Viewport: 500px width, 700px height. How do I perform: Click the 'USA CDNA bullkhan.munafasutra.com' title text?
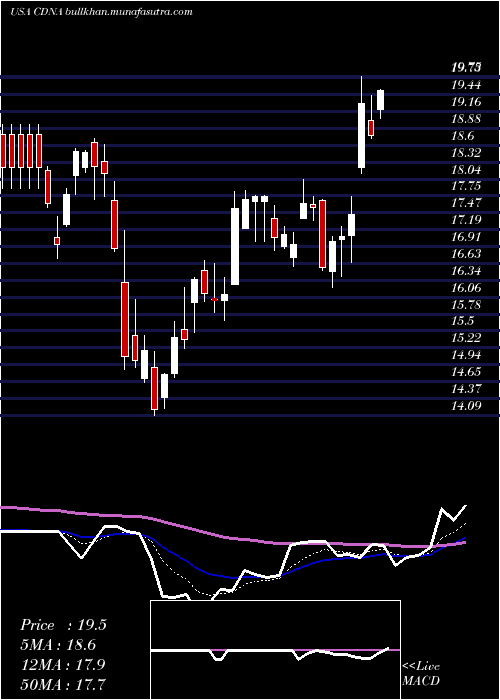[101, 12]
